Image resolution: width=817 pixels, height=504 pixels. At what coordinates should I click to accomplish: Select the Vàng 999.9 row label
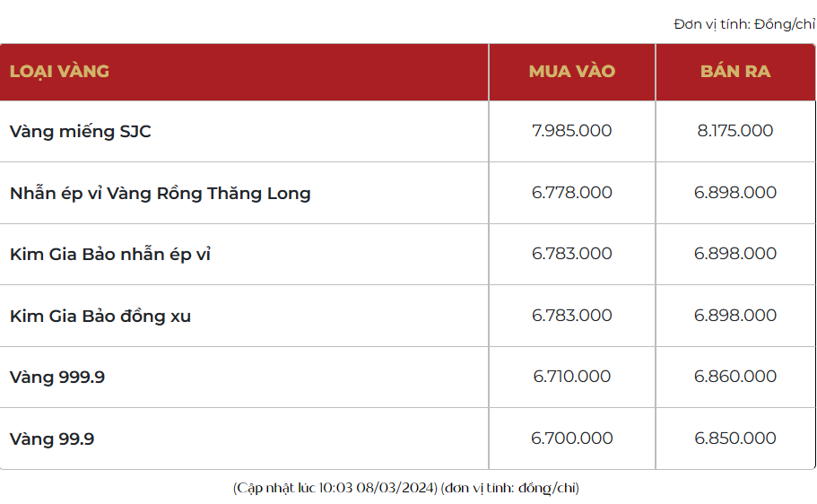coord(57,378)
